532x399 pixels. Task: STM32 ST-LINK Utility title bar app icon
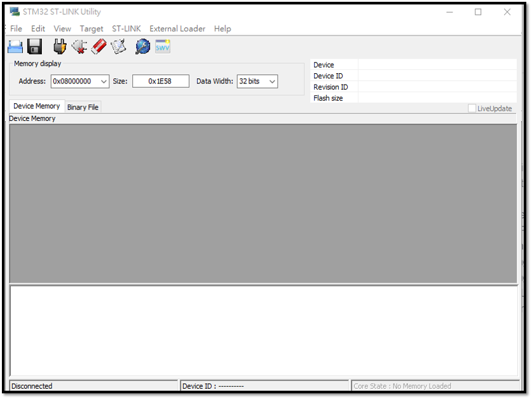15,11
